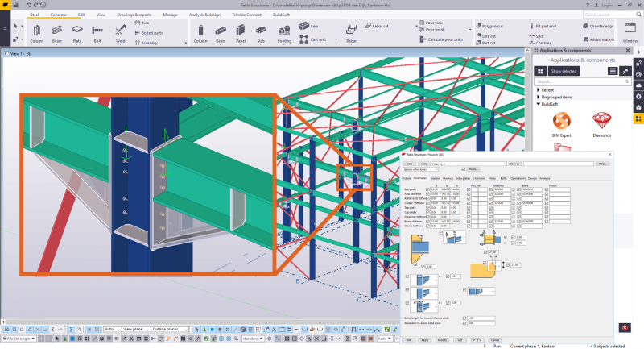This screenshot has width=644, height=349.
Task: Open the standard selection filter dropdown
Action: [253, 339]
